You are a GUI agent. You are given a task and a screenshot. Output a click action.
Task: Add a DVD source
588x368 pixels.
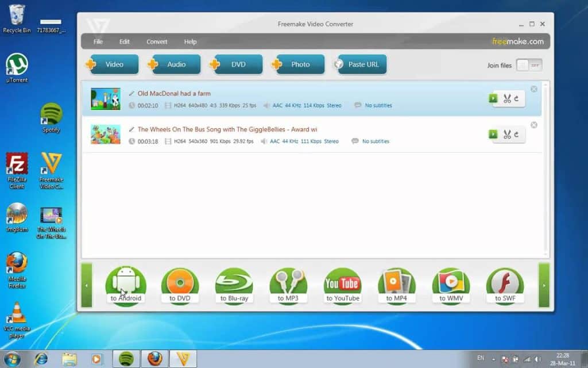click(x=236, y=64)
